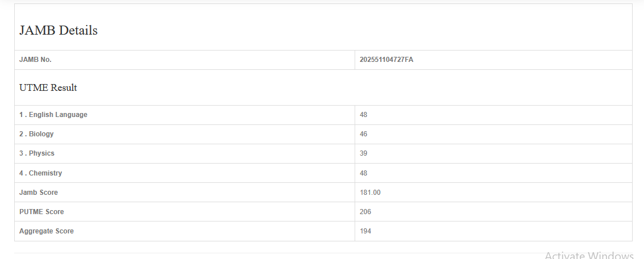Select the Jamb Score label
Screen dimensions: 644x259
39,193
